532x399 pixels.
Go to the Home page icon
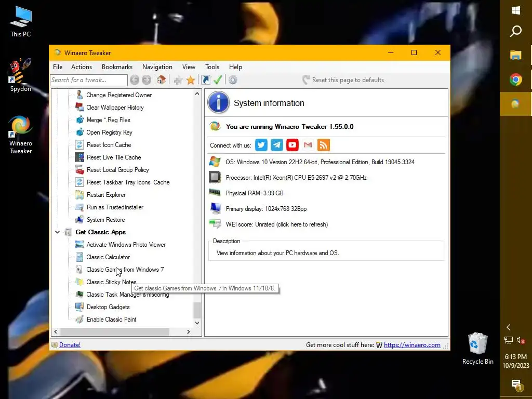(x=162, y=80)
